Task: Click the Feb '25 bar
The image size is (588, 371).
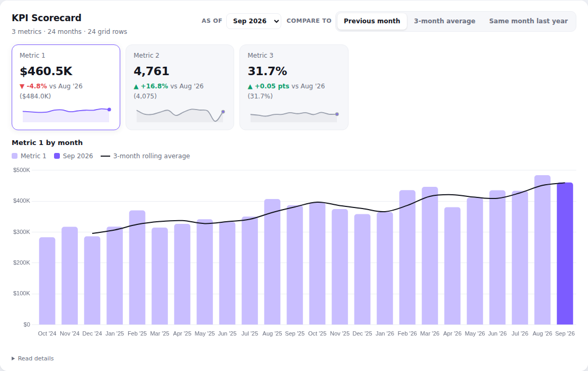Action: [x=137, y=268]
